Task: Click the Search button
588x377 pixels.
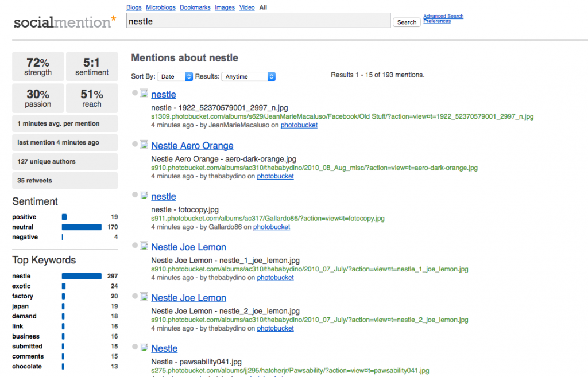Action: coord(407,22)
